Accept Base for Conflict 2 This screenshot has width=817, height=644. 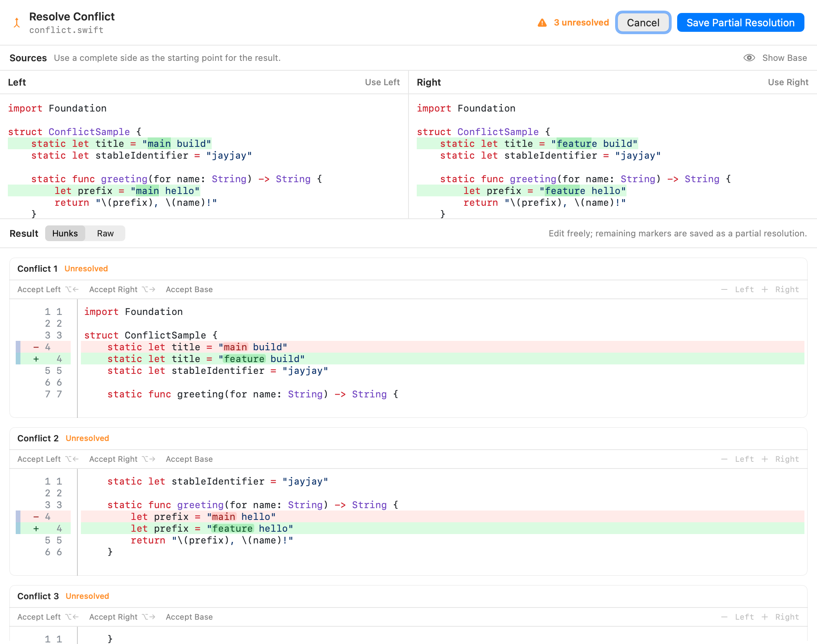pyautogui.click(x=189, y=459)
